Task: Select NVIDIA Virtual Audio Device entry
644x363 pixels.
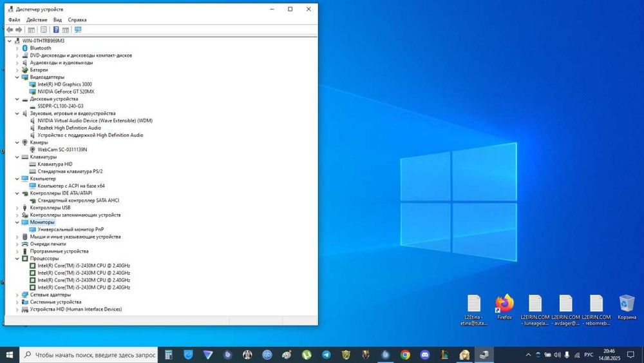Action: (95, 121)
